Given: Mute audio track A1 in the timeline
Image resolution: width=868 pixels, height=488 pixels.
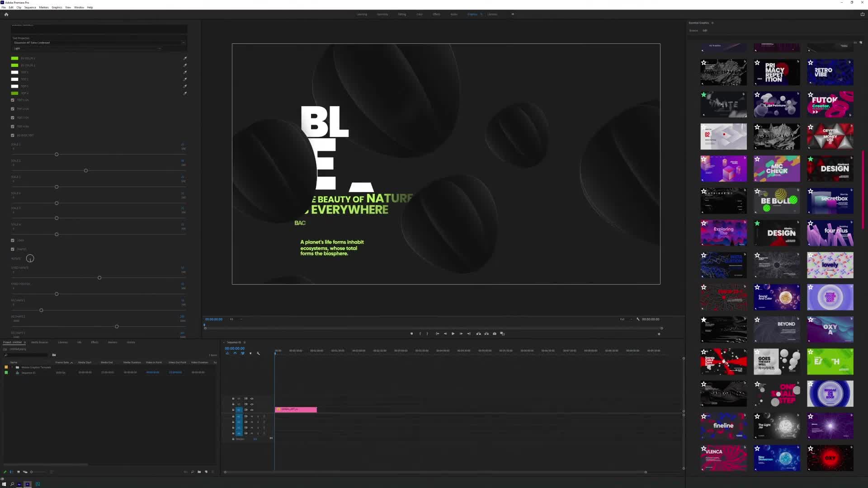Looking at the screenshot, I should coord(252,417).
